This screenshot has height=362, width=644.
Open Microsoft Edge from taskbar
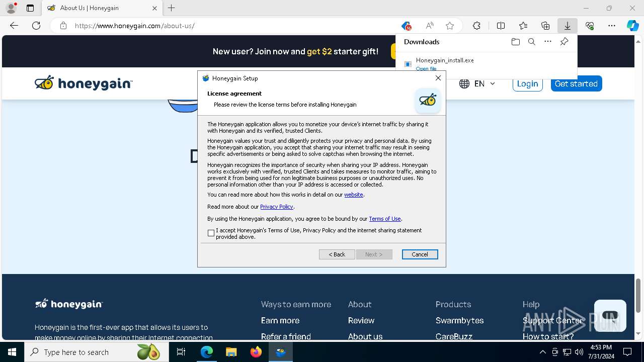(207, 352)
